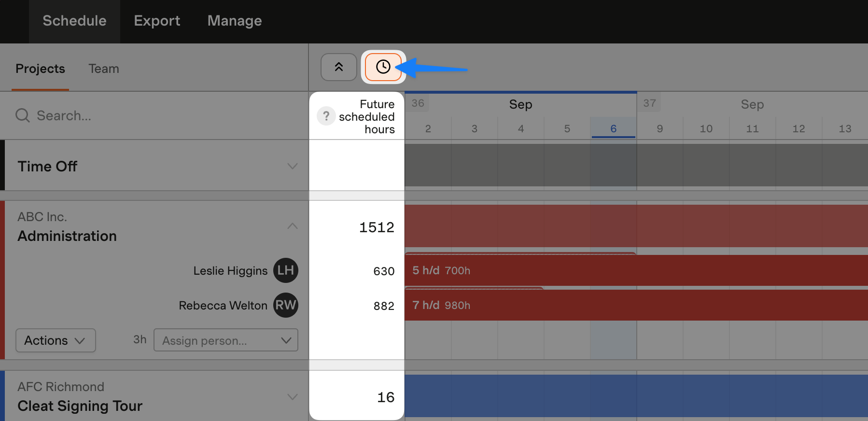Image resolution: width=868 pixels, height=421 pixels.
Task: Click Leslie Higgins LH avatar
Action: pyautogui.click(x=286, y=270)
